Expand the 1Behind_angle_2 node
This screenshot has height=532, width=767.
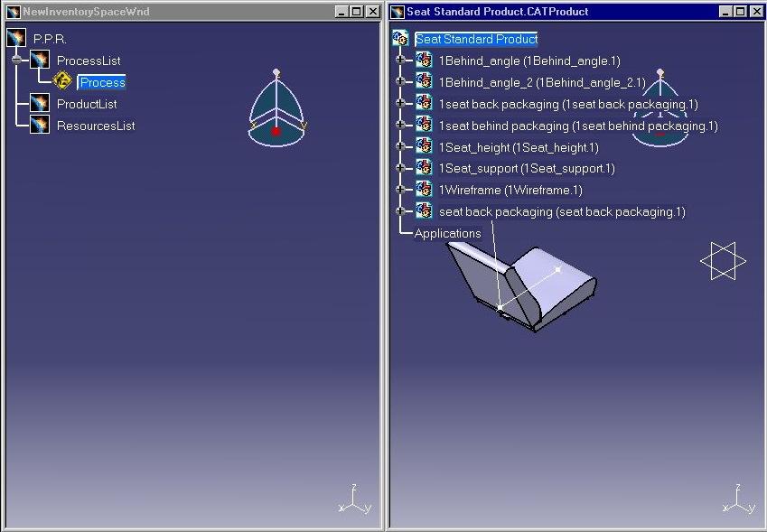pyautogui.click(x=400, y=81)
